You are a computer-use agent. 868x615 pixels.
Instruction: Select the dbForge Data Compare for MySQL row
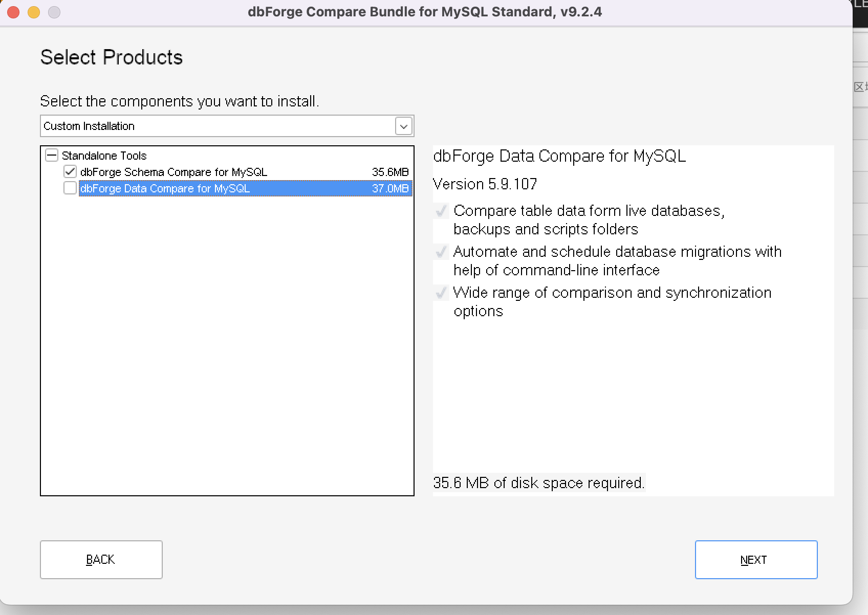pyautogui.click(x=246, y=188)
